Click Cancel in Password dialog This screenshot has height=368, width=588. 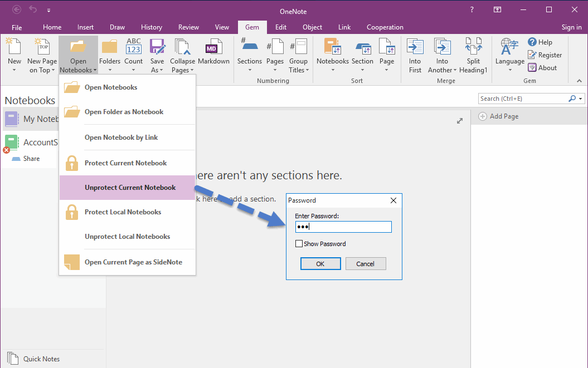tap(366, 264)
